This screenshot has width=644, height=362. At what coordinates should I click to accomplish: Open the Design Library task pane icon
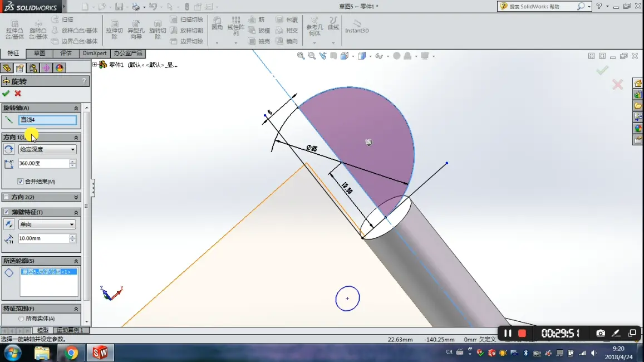click(638, 95)
